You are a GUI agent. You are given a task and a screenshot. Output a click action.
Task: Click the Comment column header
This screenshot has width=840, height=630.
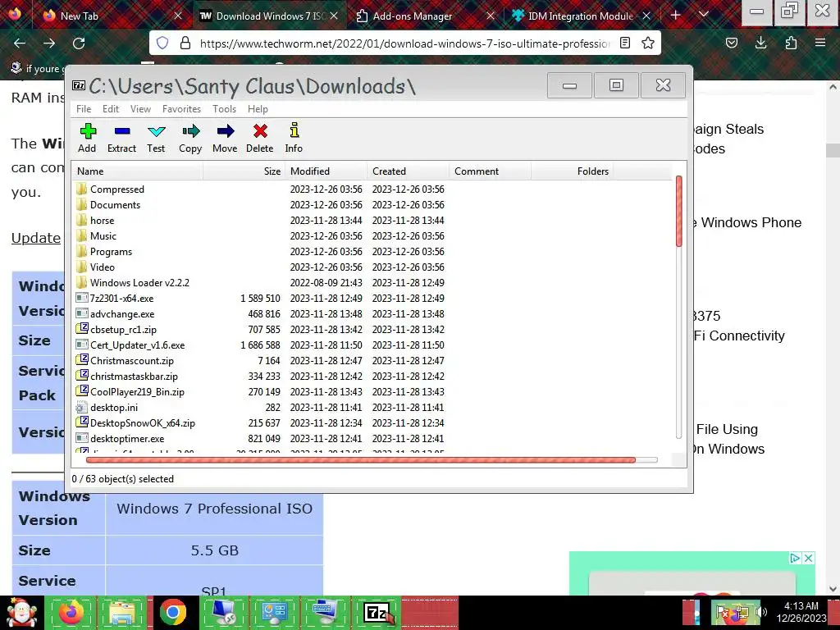[491, 171]
